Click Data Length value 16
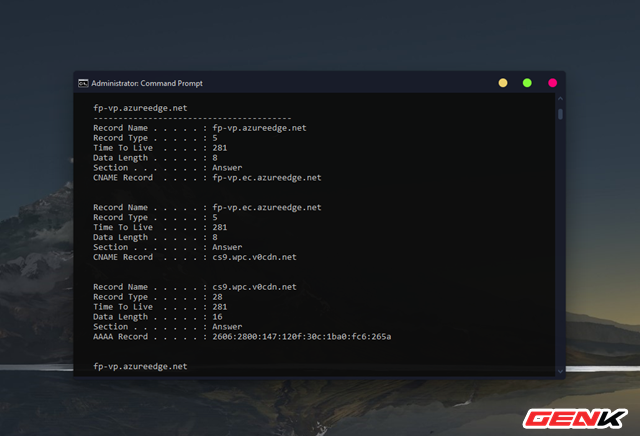This screenshot has height=436, width=640. (217, 317)
